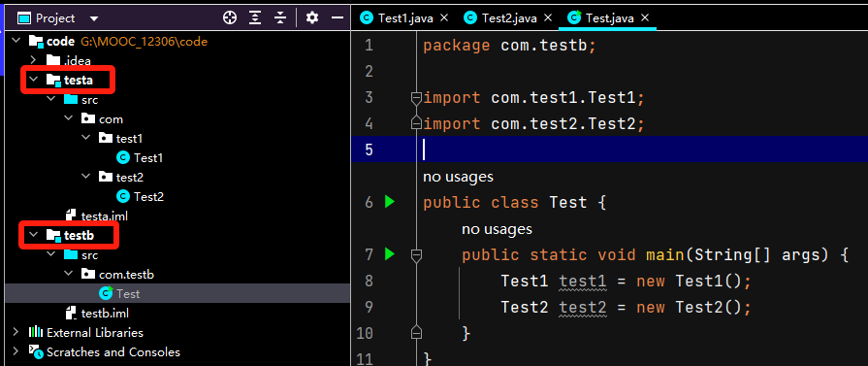Click the External Libraries label
The image size is (868, 366).
[95, 333]
